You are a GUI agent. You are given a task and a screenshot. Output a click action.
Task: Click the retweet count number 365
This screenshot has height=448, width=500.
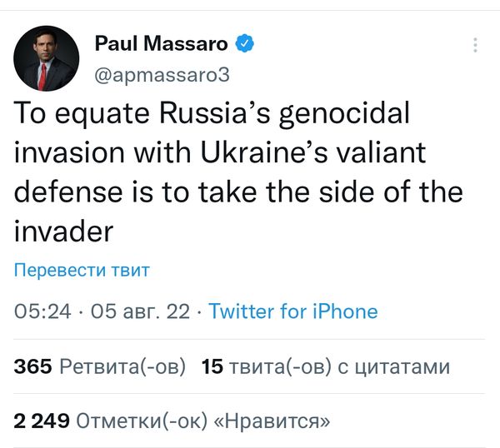coord(33,366)
